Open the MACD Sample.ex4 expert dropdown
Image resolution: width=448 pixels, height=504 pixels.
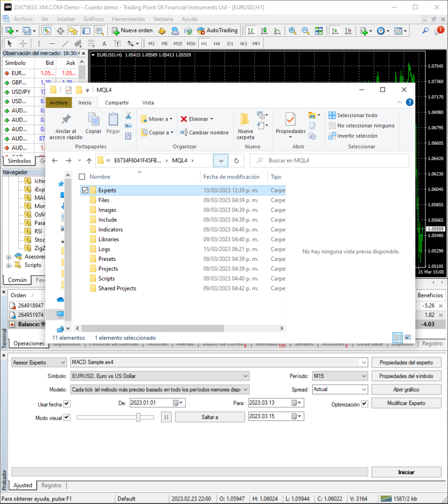tap(364, 362)
